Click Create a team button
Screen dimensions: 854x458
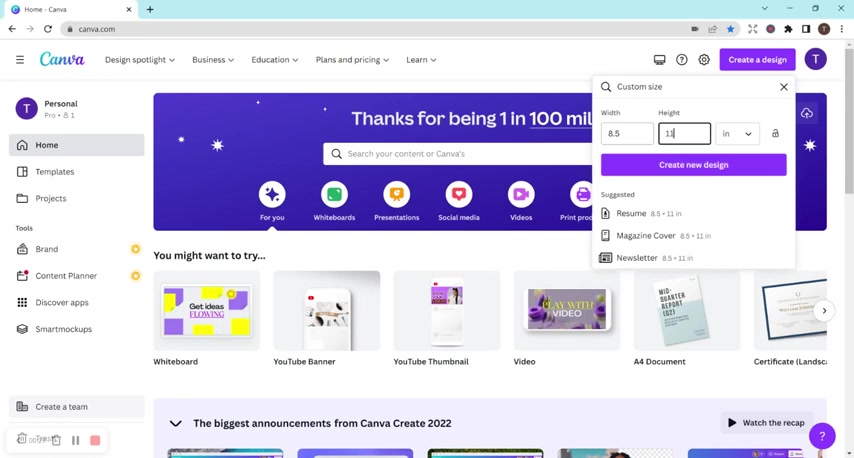77,407
